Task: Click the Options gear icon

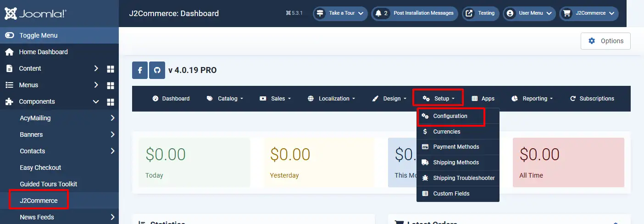Action: pyautogui.click(x=592, y=41)
